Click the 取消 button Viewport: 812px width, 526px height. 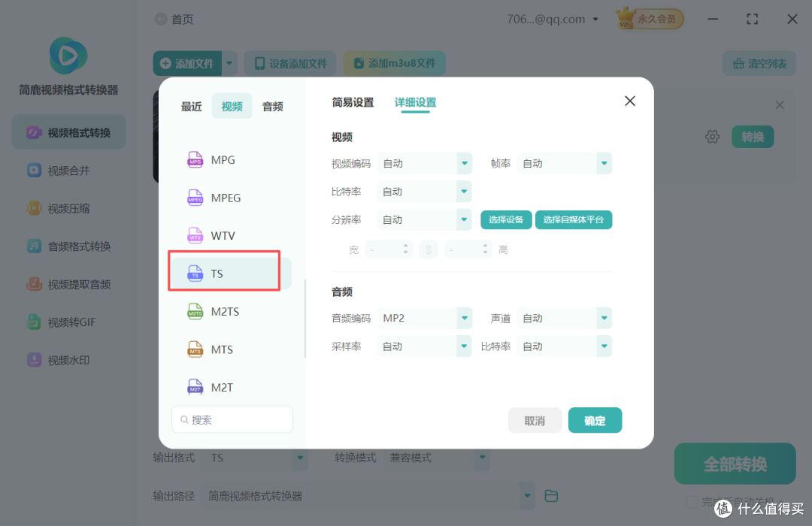pos(535,420)
